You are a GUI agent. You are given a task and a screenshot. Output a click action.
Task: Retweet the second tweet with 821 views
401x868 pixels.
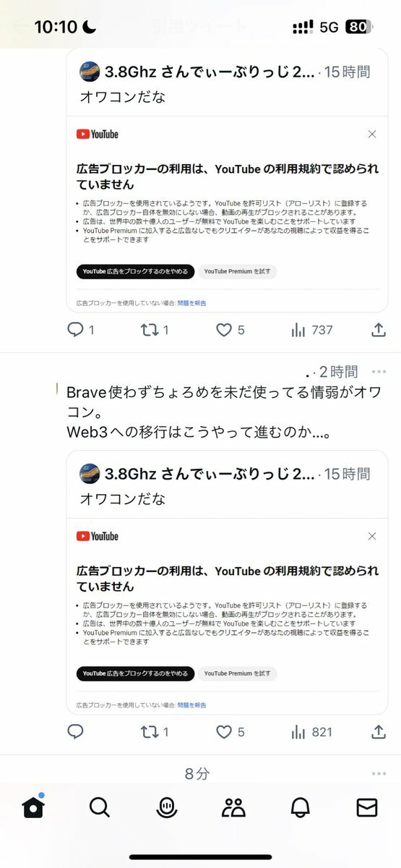[155, 732]
